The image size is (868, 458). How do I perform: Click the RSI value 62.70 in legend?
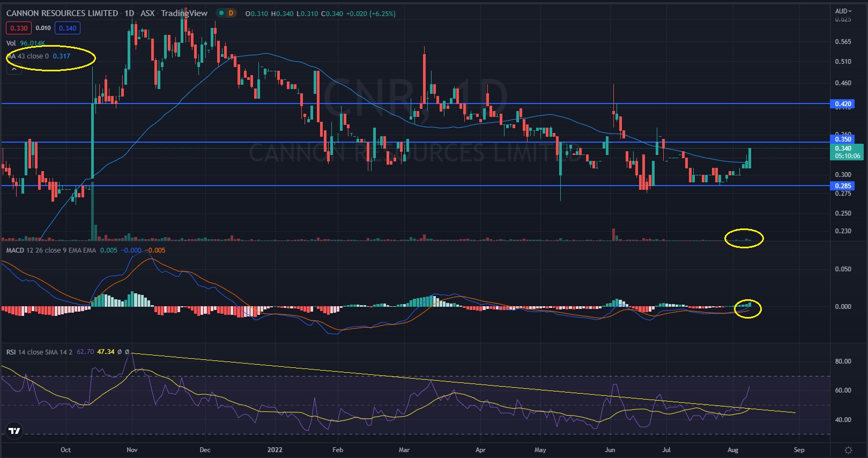point(85,352)
